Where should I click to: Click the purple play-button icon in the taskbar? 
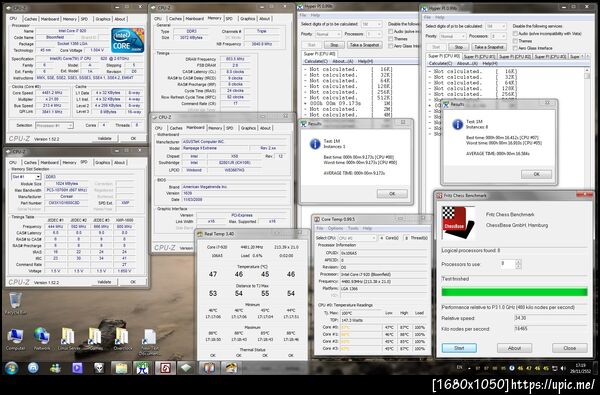coord(77,368)
